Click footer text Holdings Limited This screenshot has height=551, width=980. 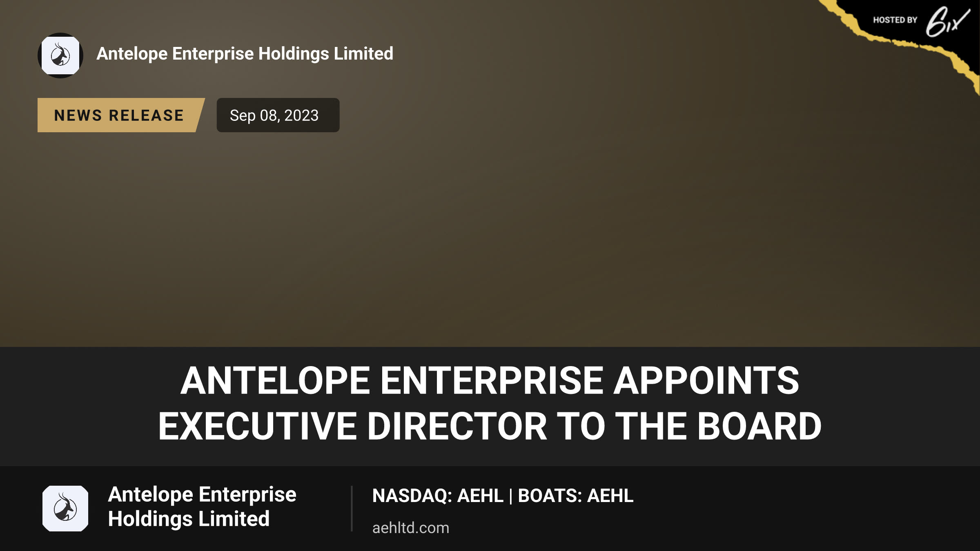[x=189, y=519]
